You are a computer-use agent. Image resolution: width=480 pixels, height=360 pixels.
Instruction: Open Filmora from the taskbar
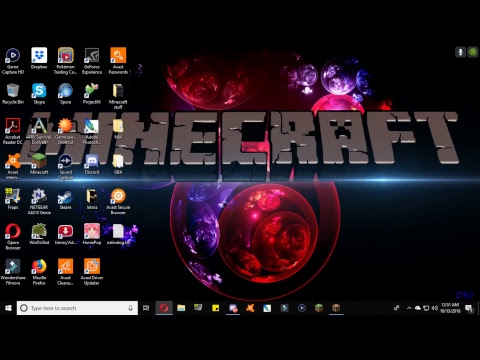pyautogui.click(x=284, y=308)
